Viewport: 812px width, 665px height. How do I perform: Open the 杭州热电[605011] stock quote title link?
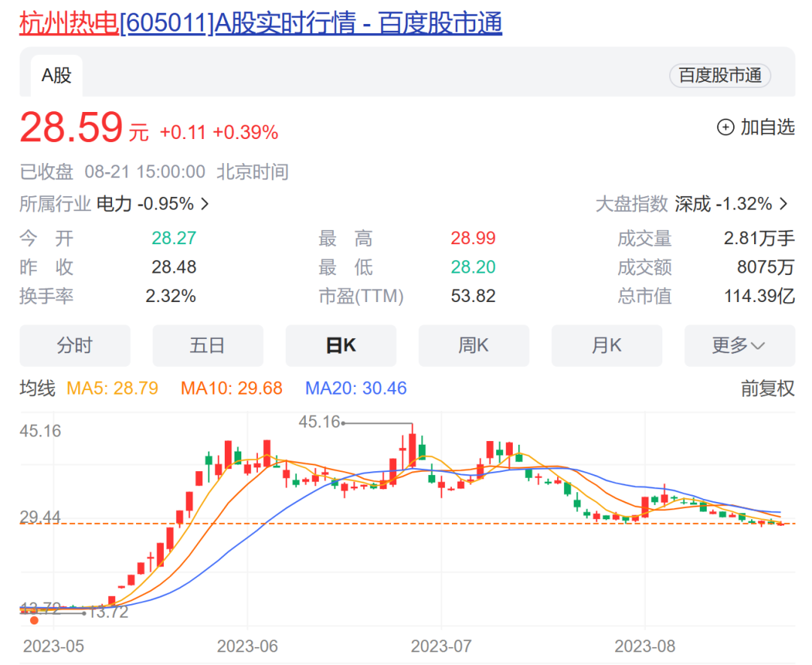[x=260, y=23]
